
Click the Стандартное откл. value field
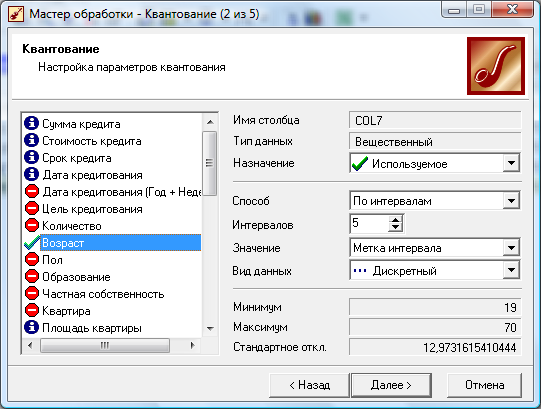point(435,347)
